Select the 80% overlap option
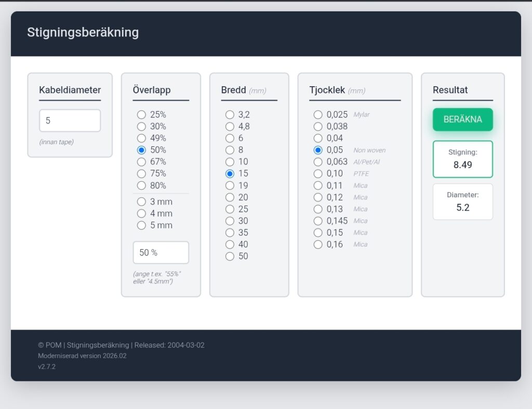This screenshot has height=409, width=532. coord(141,185)
